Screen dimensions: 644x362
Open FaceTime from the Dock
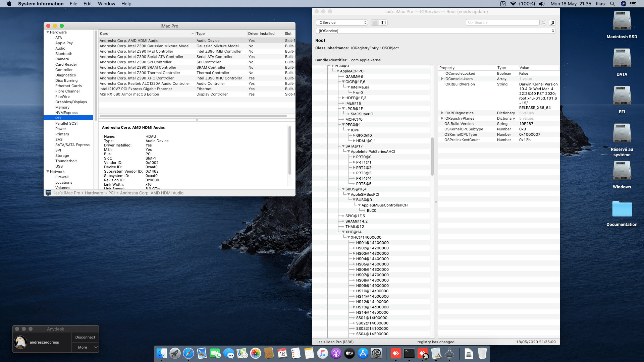[215, 353]
